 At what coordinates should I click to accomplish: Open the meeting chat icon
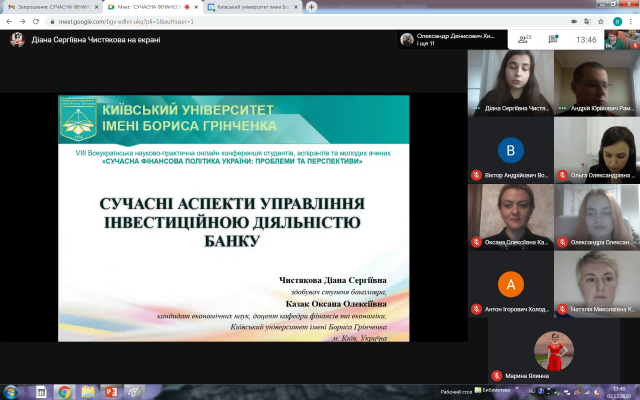coord(553,40)
